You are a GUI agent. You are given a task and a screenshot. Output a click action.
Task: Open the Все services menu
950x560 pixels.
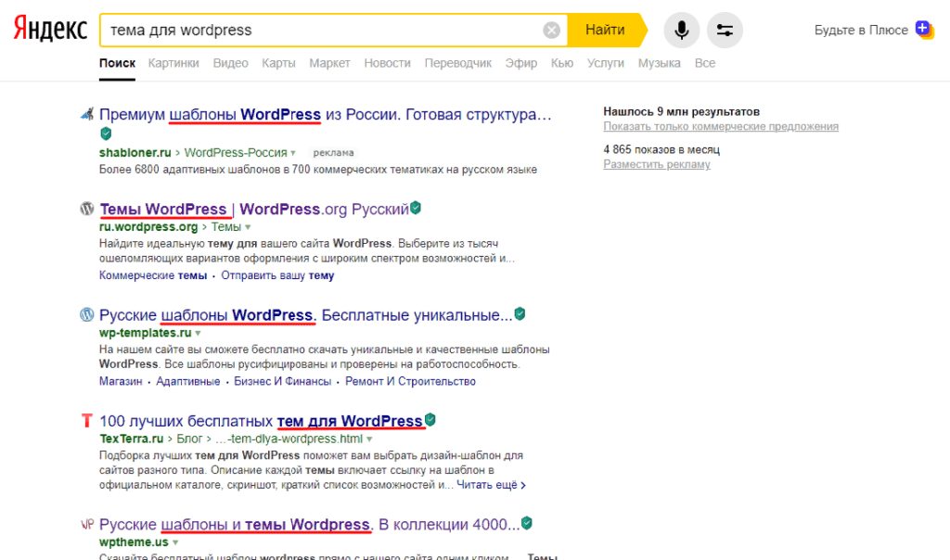click(705, 63)
